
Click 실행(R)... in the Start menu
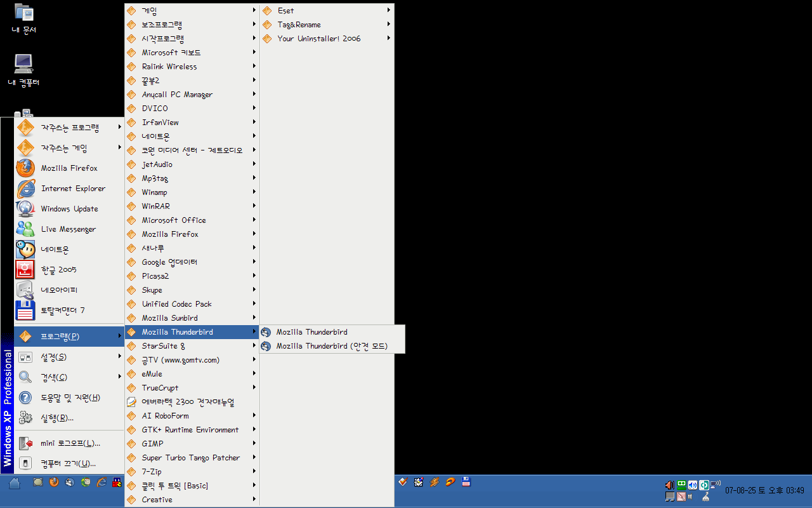(x=69, y=418)
